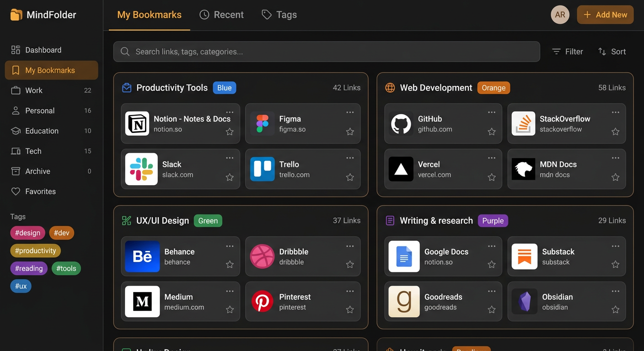The width and height of the screenshot is (644, 351).
Task: Click the MDN Docs logo icon
Action: click(523, 169)
